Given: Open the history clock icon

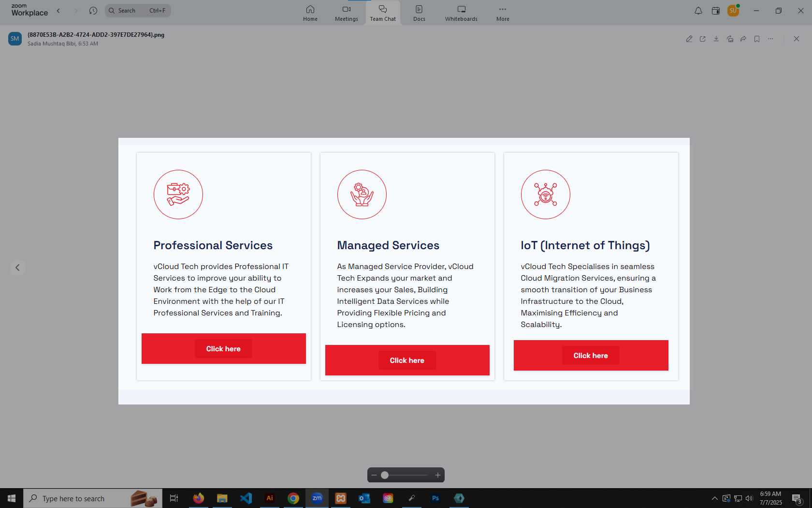Looking at the screenshot, I should [93, 11].
